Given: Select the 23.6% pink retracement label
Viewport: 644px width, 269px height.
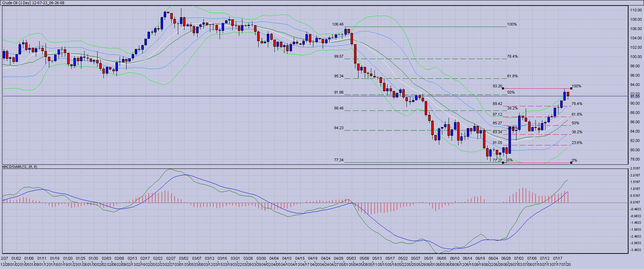Looking at the screenshot, I should (577, 143).
